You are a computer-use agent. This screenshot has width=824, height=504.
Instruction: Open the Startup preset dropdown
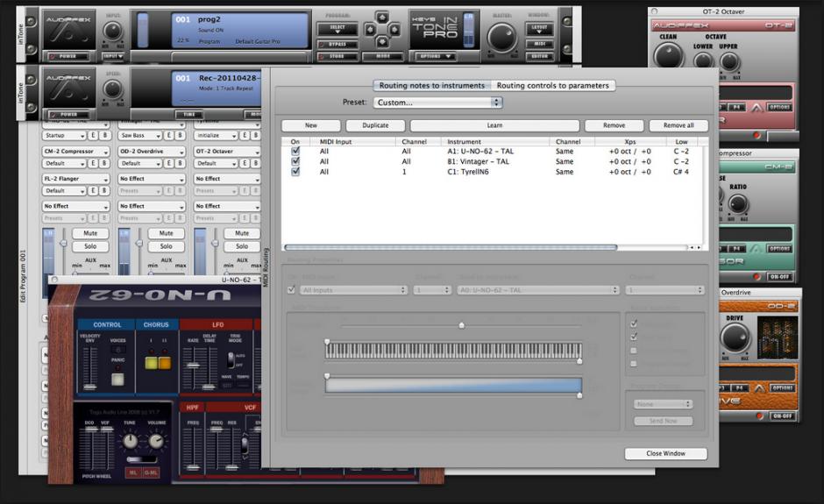pyautogui.click(x=64, y=136)
